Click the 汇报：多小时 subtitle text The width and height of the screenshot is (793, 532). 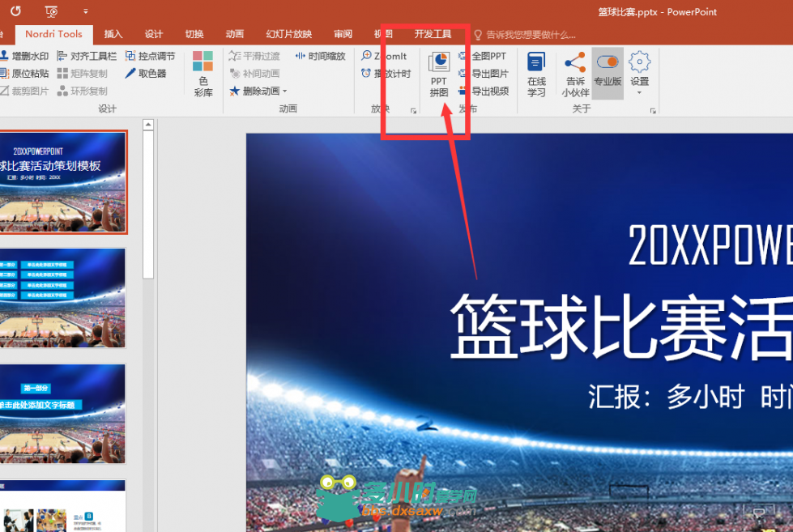pos(666,397)
